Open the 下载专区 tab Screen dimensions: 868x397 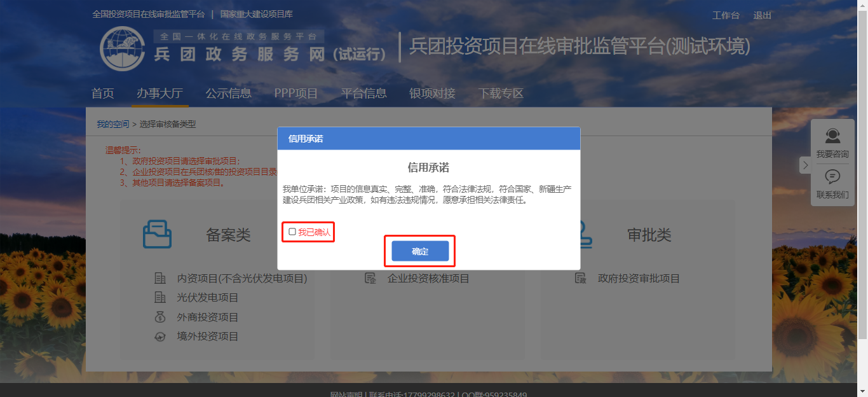[501, 94]
